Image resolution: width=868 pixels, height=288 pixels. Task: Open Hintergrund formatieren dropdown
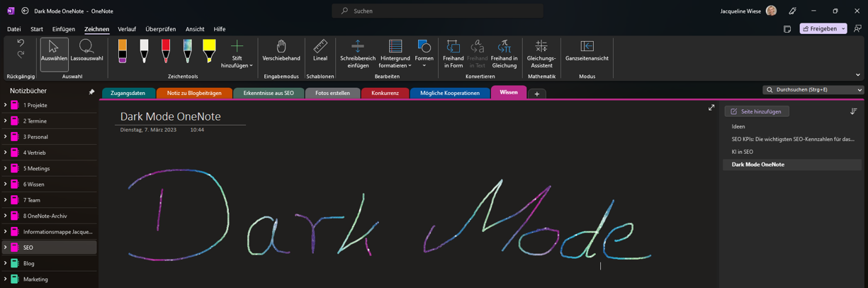pyautogui.click(x=395, y=54)
